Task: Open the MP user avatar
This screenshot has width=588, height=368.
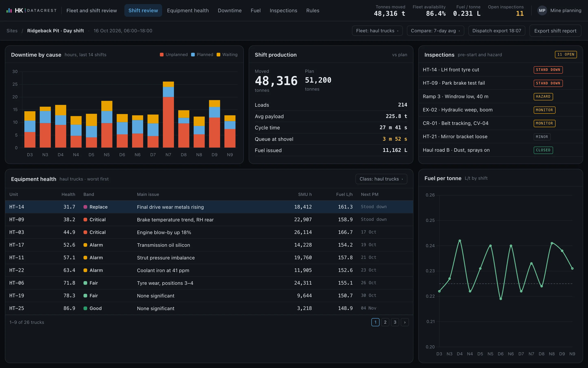Action: (542, 10)
